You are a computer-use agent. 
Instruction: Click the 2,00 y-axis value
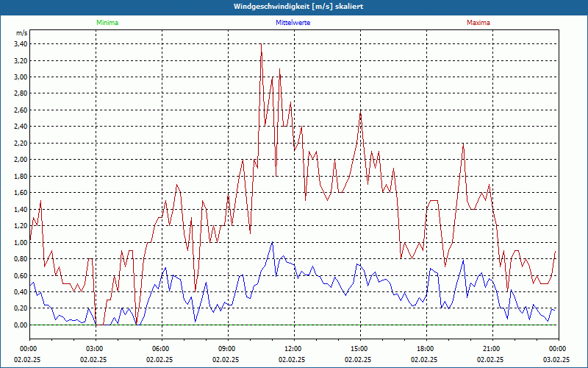point(21,160)
